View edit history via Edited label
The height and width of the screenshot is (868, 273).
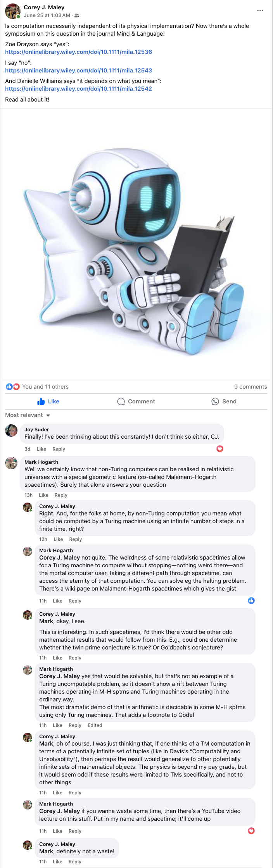[95, 725]
